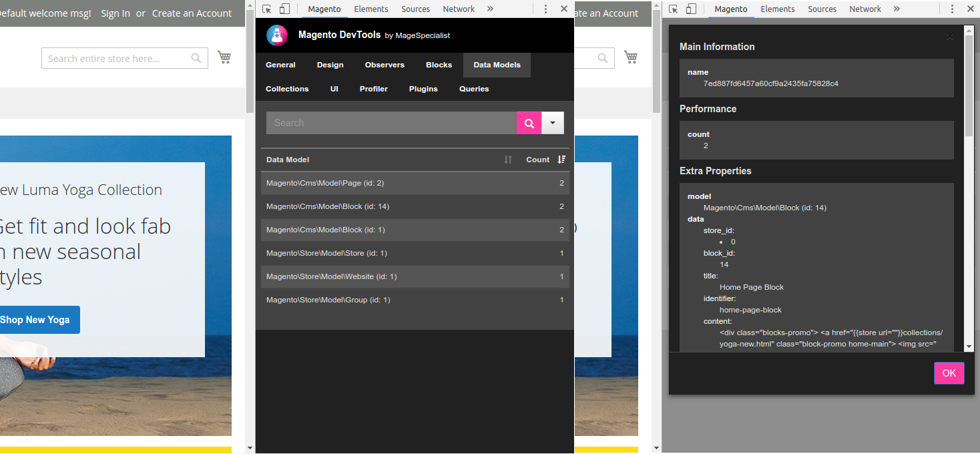Click the home-page-block identifier value
The image size is (980, 454).
[750, 310]
